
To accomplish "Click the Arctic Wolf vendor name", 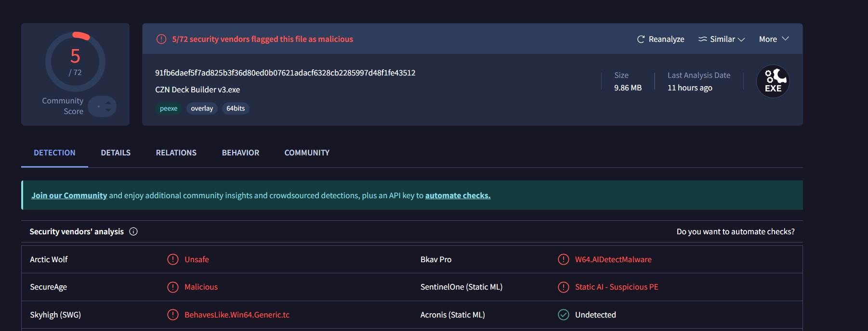I will 49,259.
